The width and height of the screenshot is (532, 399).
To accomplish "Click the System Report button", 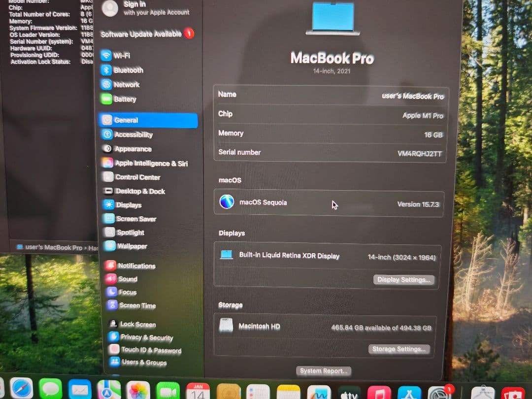I will pos(323,370).
